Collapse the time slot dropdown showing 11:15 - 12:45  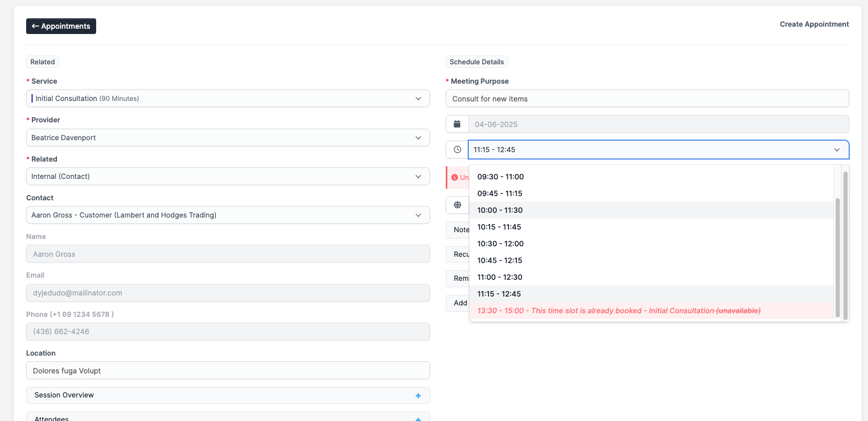click(837, 150)
